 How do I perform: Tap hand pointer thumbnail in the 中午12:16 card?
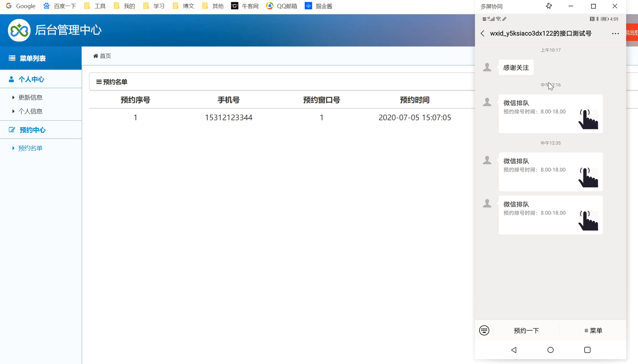(588, 119)
